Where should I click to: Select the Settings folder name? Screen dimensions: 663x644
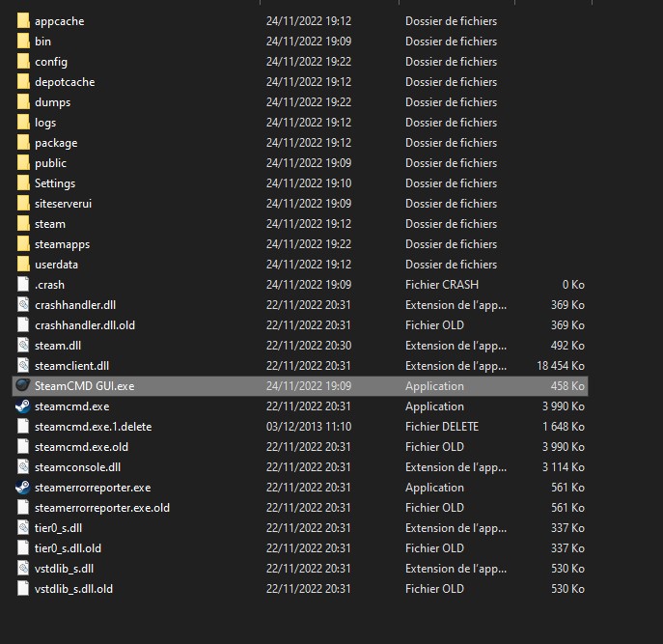pos(55,183)
